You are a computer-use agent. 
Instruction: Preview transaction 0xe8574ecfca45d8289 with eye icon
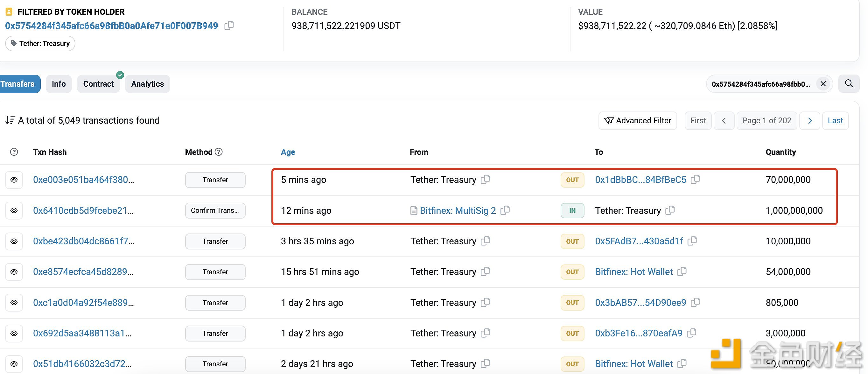[14, 272]
